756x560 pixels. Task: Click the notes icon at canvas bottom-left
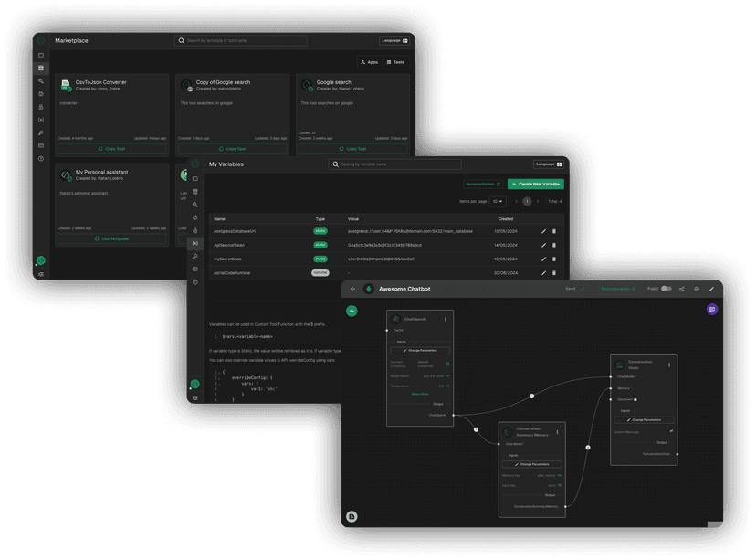click(x=352, y=516)
